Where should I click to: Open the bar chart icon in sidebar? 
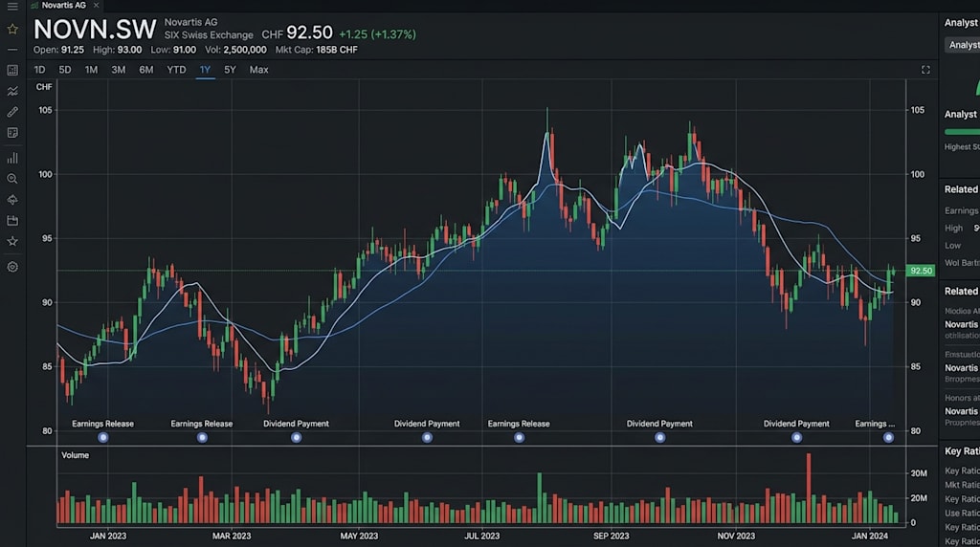pos(12,158)
